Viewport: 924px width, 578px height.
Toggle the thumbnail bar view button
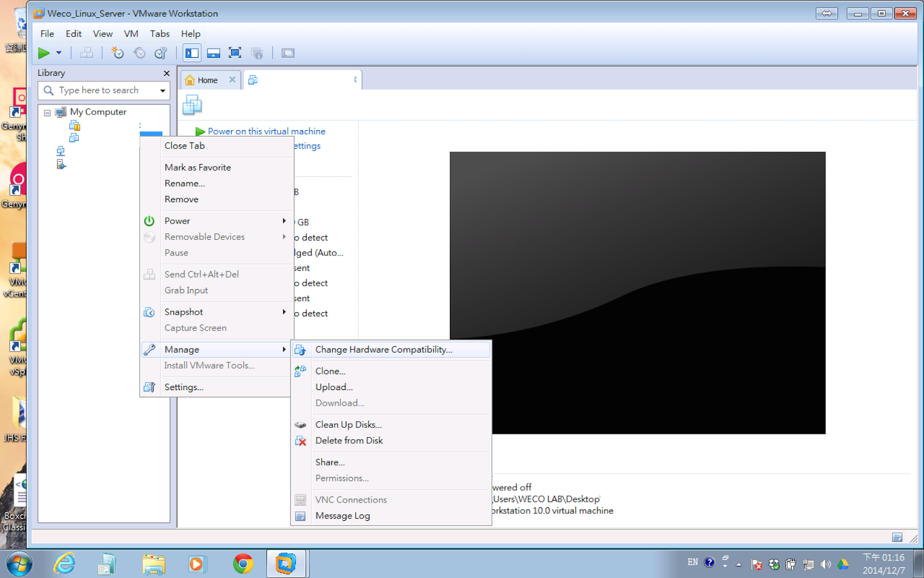tap(214, 53)
